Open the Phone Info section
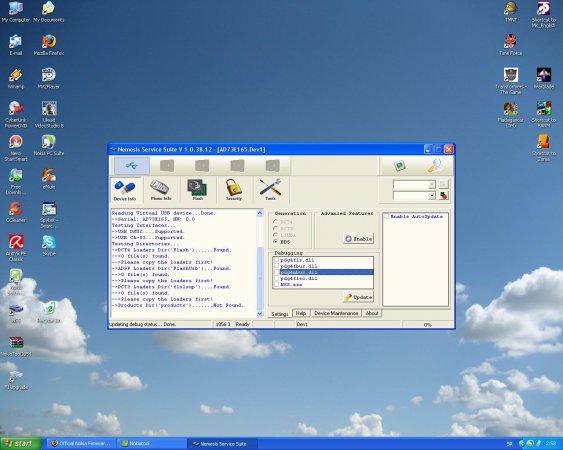 click(160, 190)
